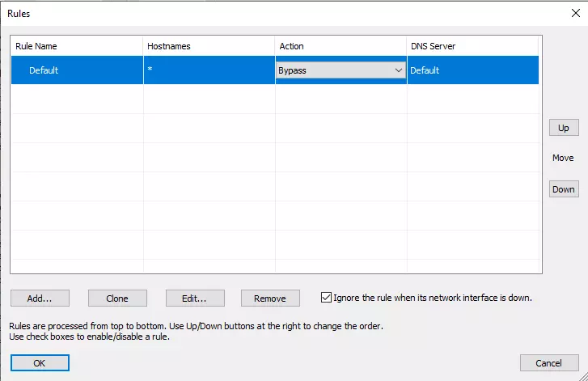This screenshot has height=381, width=588.
Task: Click the asterisk hostname cell
Action: [x=209, y=71]
